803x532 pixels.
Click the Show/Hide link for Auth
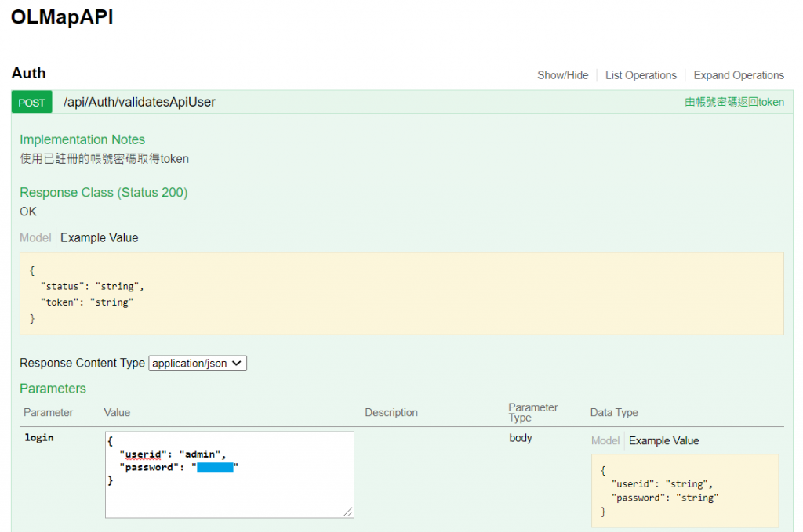[x=562, y=75]
